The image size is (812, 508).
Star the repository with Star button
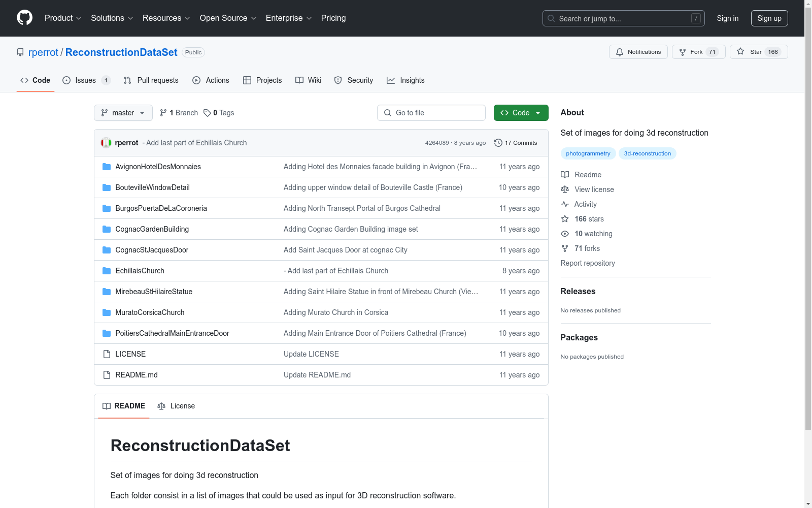click(x=759, y=52)
